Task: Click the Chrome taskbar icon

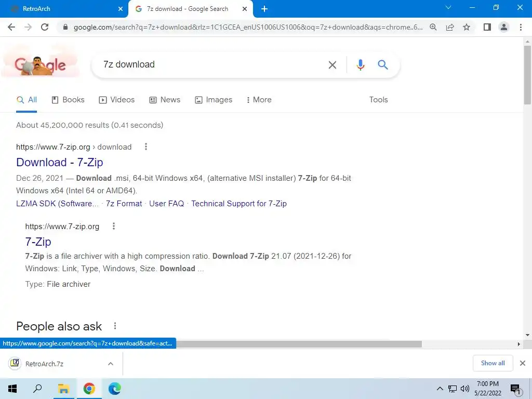Action: (x=89, y=389)
